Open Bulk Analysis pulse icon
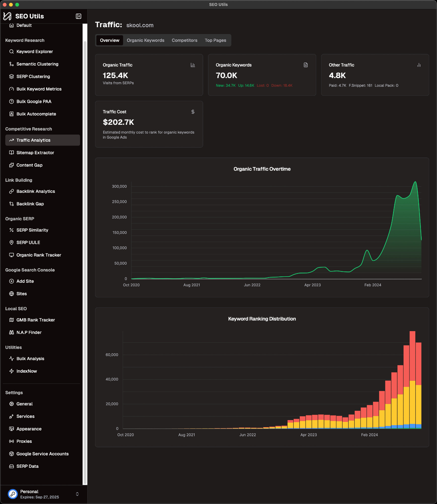437x504 pixels. [x=11, y=358]
